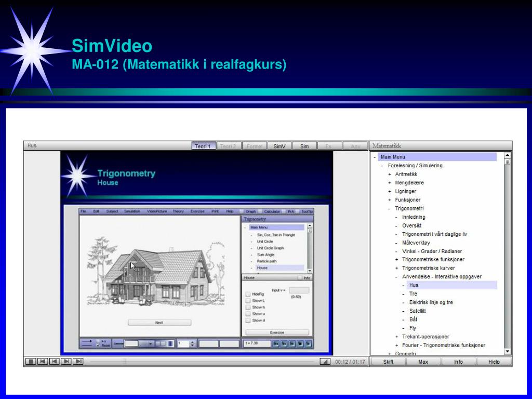Click the Hjelp button
532x399 pixels.
tap(494, 362)
